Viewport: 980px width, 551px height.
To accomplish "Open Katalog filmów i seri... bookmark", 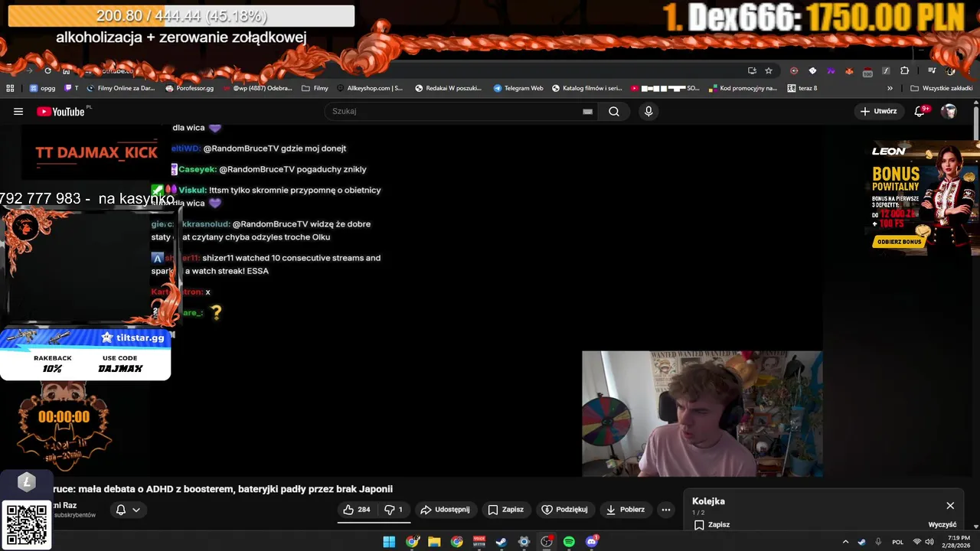I will coord(587,88).
